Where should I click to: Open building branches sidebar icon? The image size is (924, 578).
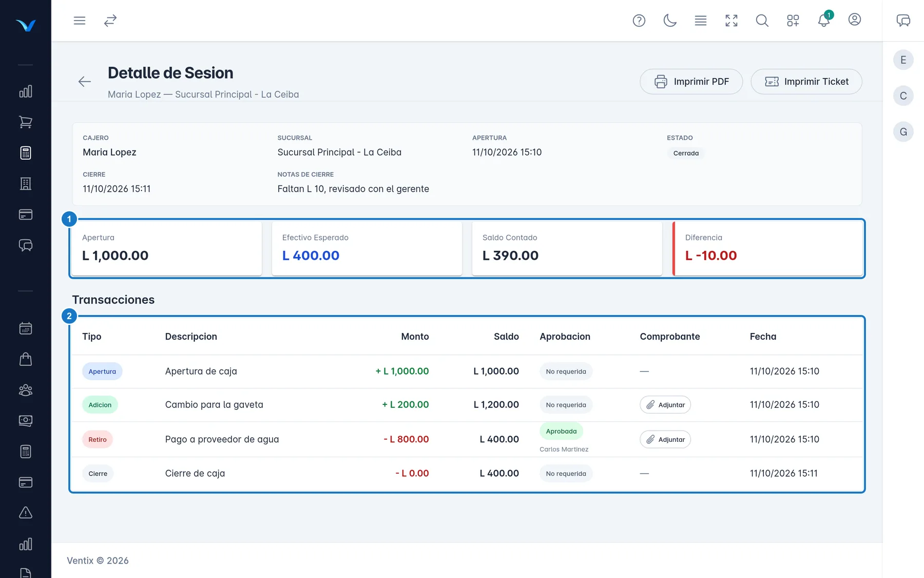click(26, 184)
